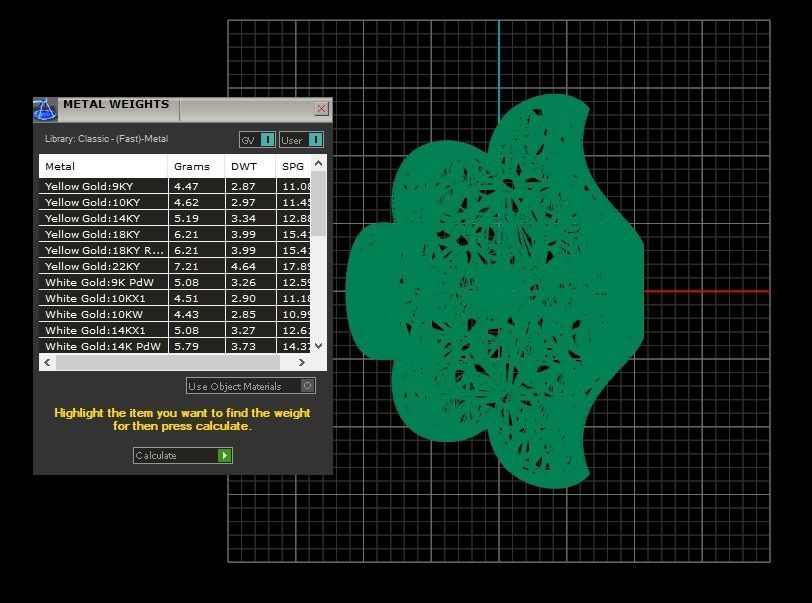
Task: Select the Yellow Gold:14KY row
Action: 175,218
